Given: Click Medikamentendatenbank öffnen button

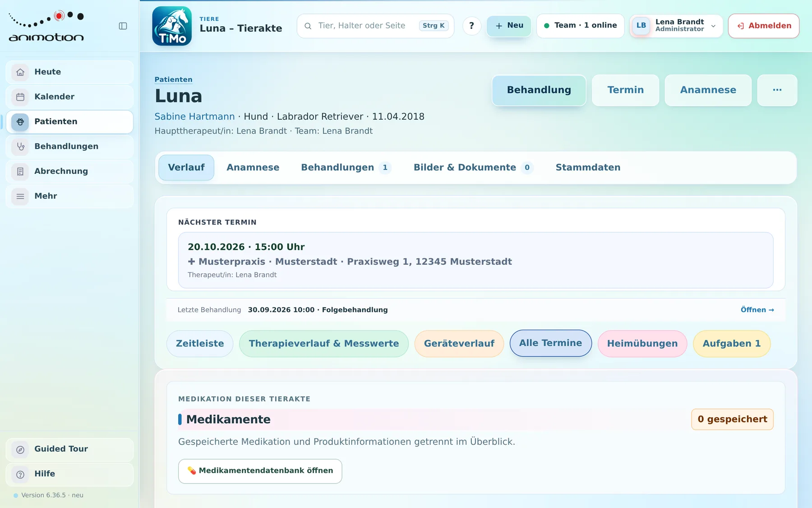Looking at the screenshot, I should pos(260,471).
